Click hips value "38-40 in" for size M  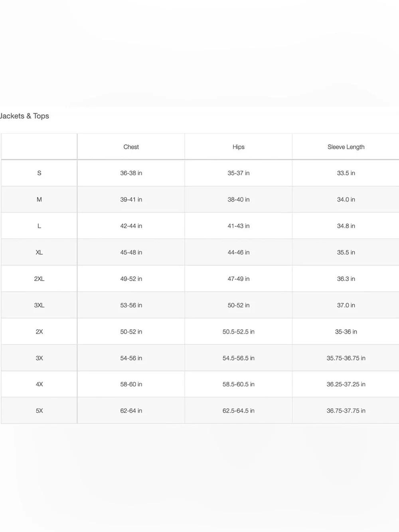tap(238, 200)
